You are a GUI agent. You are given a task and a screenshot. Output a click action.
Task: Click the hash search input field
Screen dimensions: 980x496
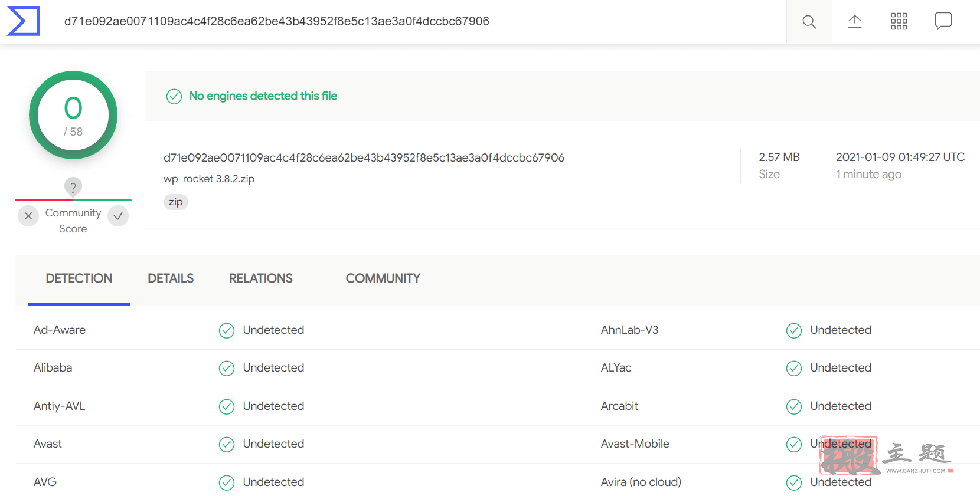coord(419,22)
